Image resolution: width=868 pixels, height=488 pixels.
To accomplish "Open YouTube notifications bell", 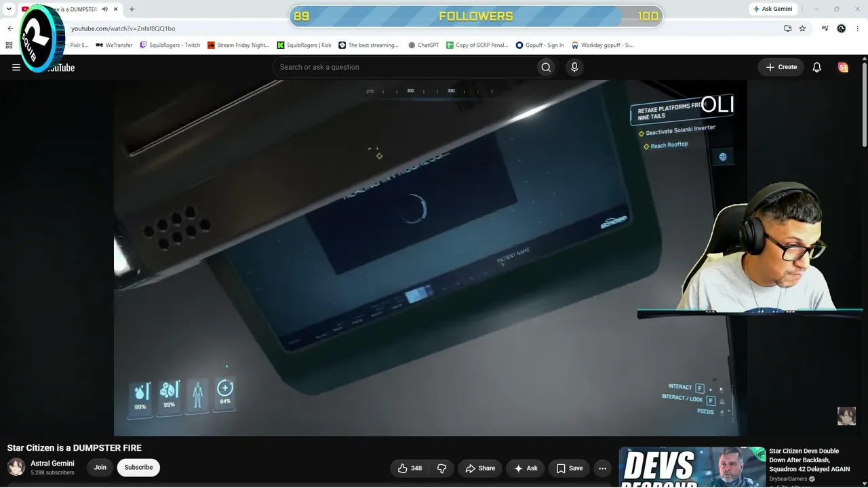I will (x=817, y=67).
